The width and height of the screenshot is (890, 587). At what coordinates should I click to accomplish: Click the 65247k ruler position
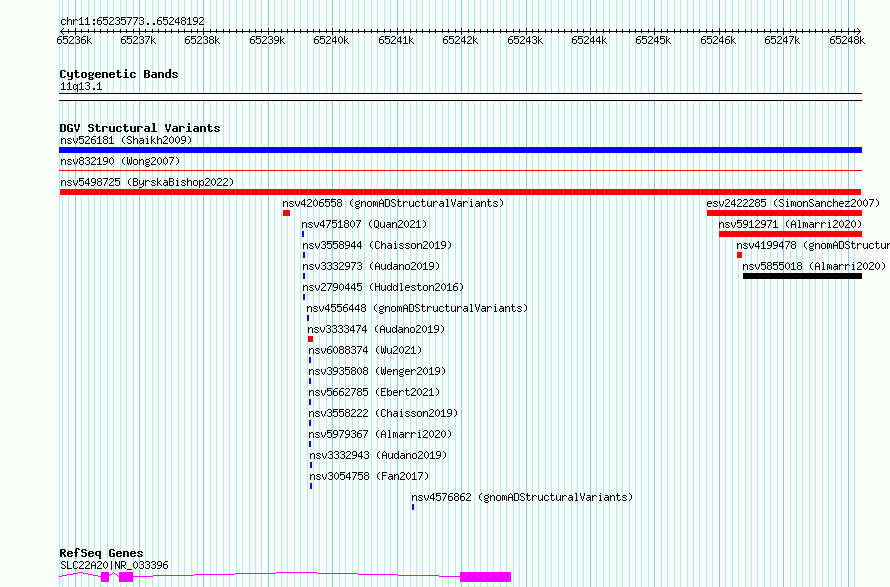click(782, 40)
